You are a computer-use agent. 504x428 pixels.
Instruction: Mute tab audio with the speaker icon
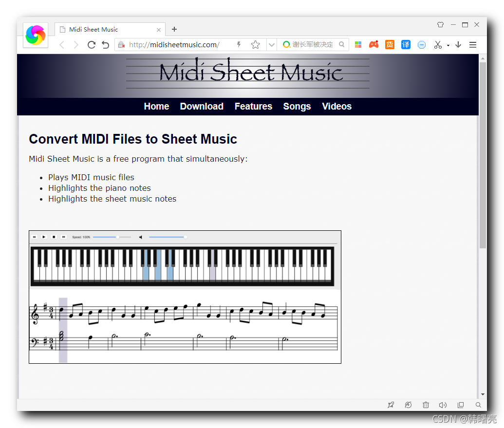click(x=443, y=405)
